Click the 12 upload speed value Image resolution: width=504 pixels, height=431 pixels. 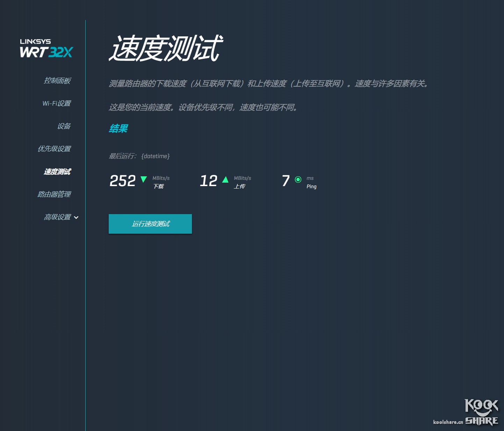point(209,181)
